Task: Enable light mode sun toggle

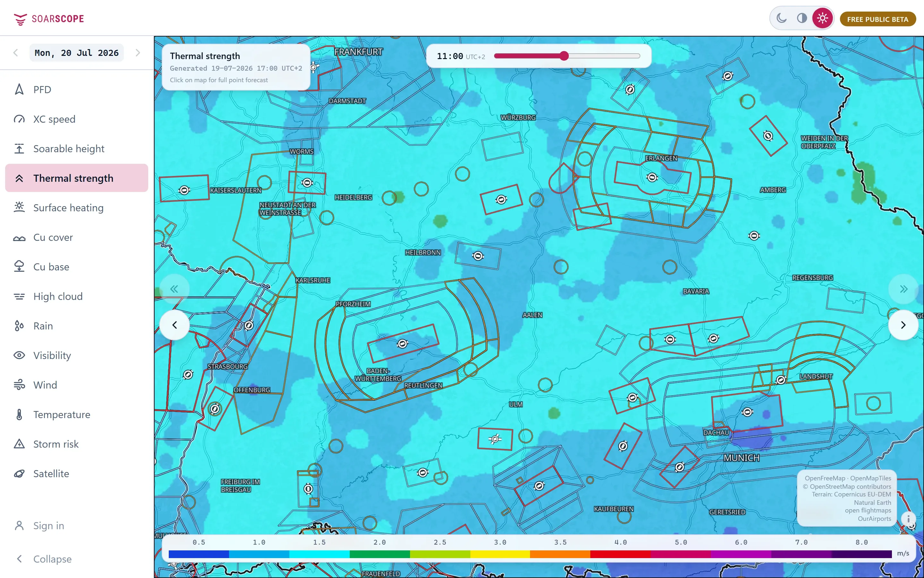Action: click(822, 18)
